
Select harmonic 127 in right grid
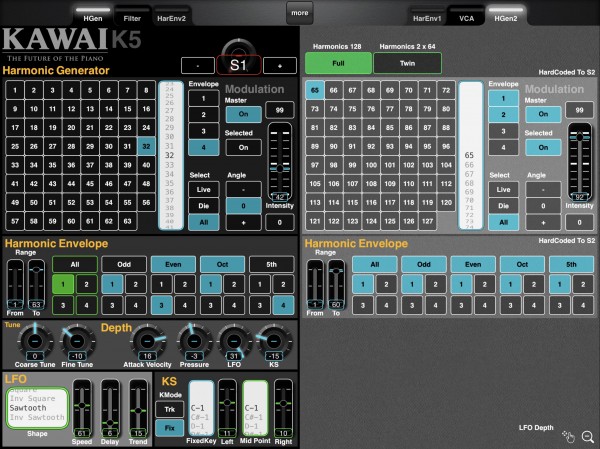coord(427,221)
